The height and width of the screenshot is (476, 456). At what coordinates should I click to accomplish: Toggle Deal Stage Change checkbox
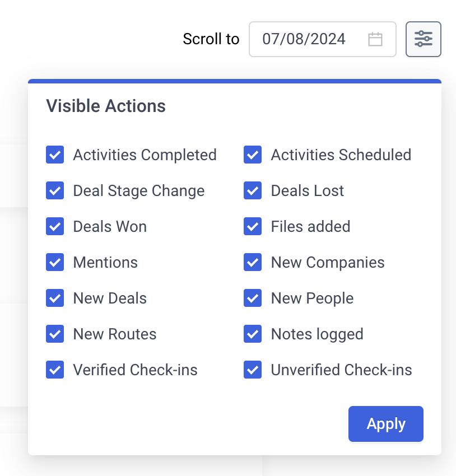pos(55,190)
